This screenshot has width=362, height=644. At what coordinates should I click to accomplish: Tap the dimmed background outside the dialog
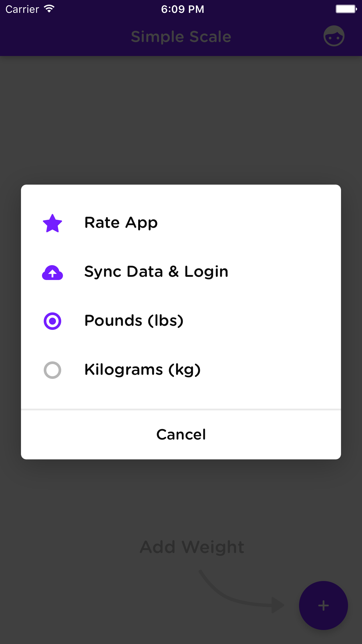click(181, 117)
